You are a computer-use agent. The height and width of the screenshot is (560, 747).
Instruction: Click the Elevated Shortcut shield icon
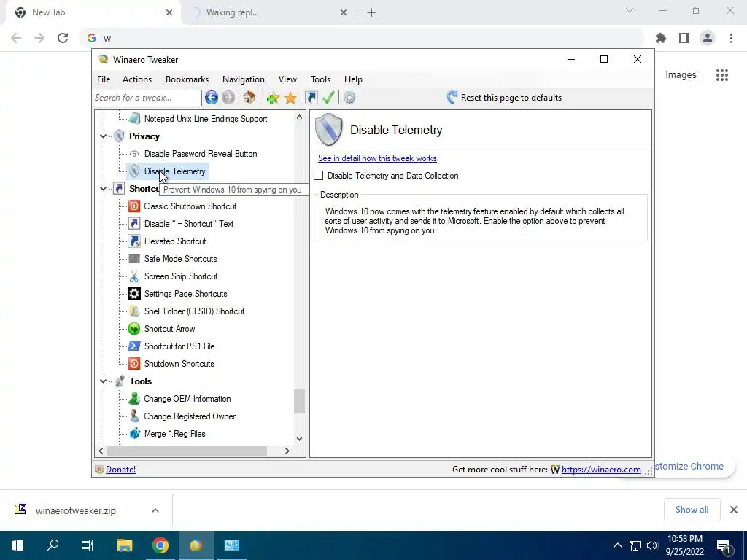134,241
